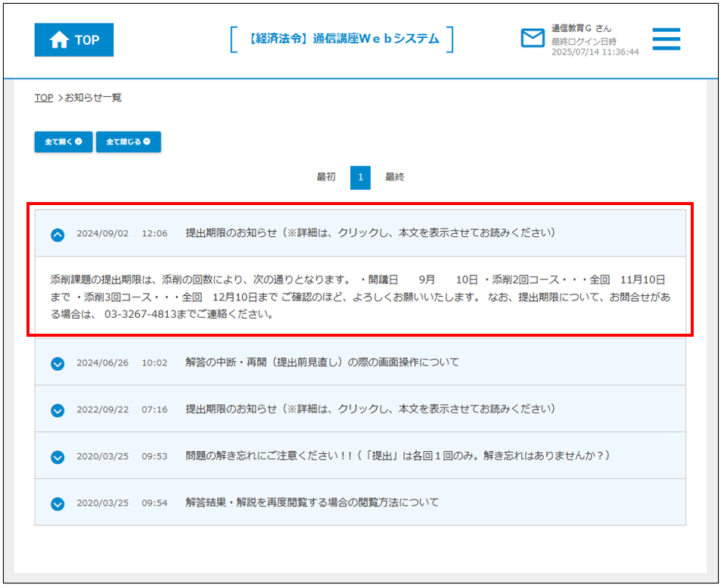
Task: Click the expanded notice body text
Action: click(x=360, y=297)
